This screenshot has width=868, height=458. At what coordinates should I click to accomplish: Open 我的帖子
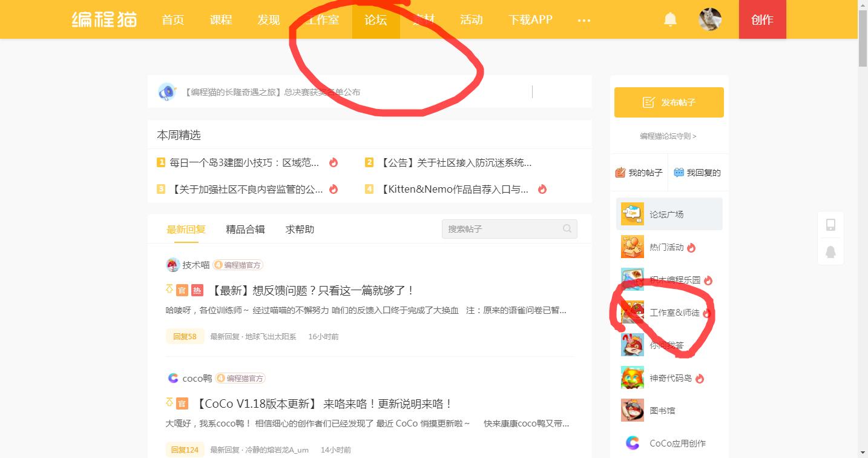tap(639, 173)
